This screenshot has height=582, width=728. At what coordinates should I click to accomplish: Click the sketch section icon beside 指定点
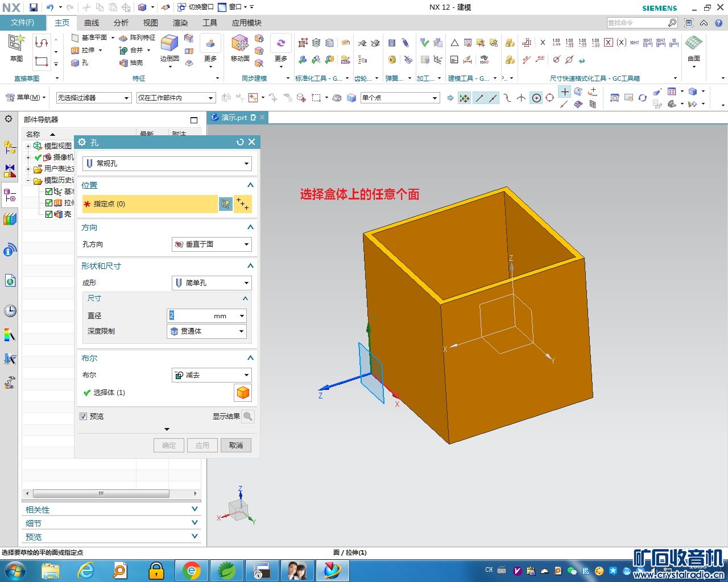click(226, 204)
